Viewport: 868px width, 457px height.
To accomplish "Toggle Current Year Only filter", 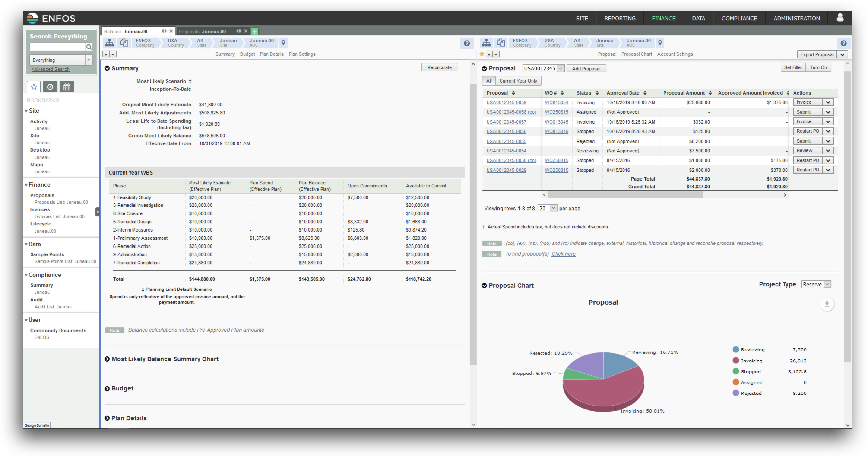I will coord(518,81).
